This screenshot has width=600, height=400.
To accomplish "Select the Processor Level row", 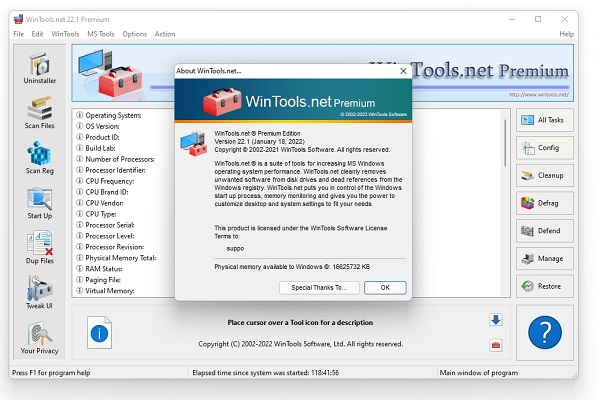I will click(105, 236).
